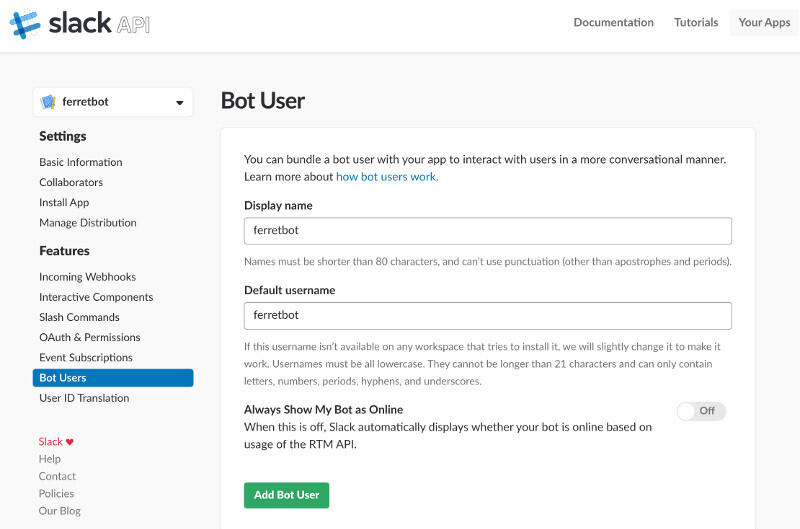Click the red heart icon beside Slack
800x529 pixels.
click(70, 442)
